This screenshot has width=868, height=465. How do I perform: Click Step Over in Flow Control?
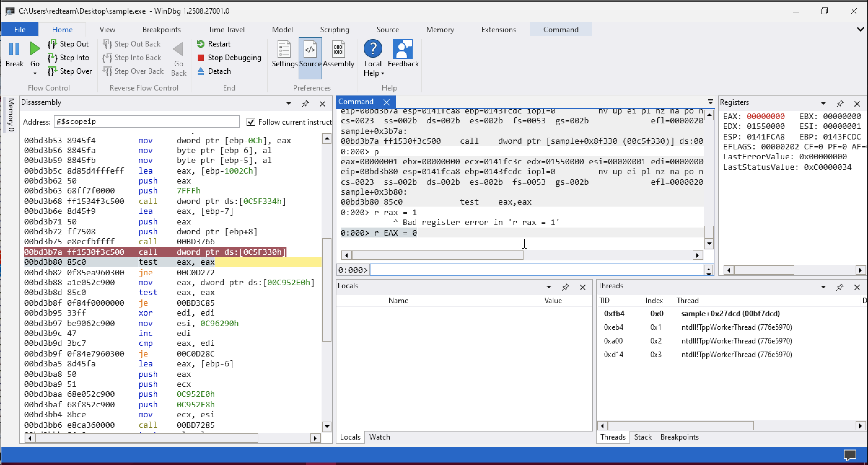[70, 71]
